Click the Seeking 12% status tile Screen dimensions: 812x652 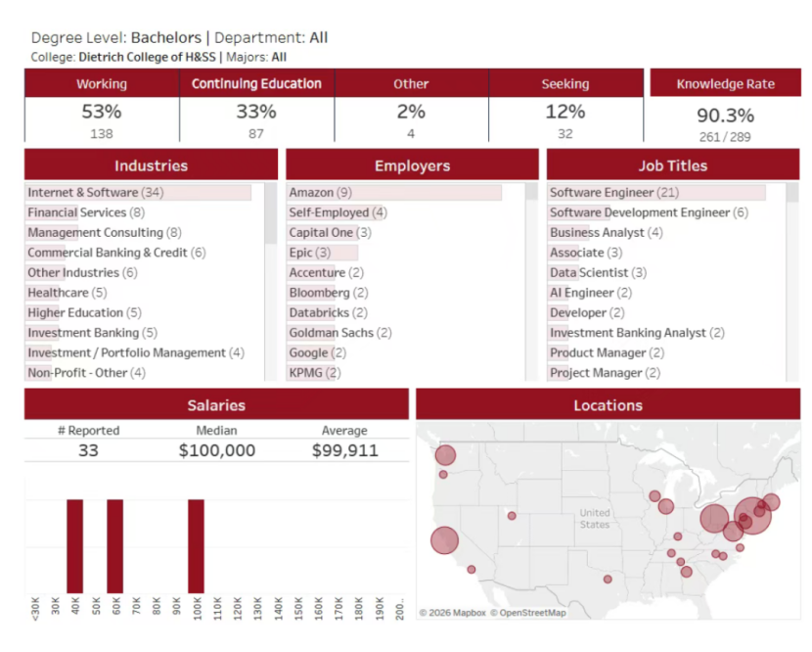pos(565,111)
